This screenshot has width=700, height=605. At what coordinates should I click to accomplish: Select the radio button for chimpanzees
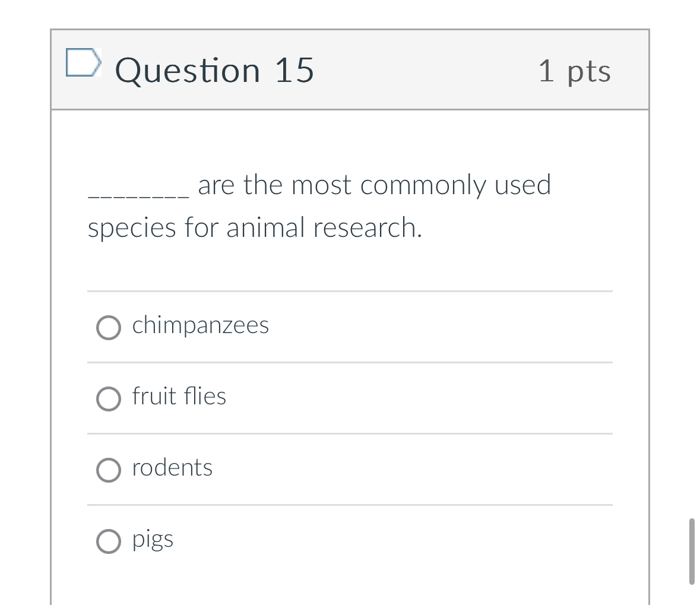108,327
